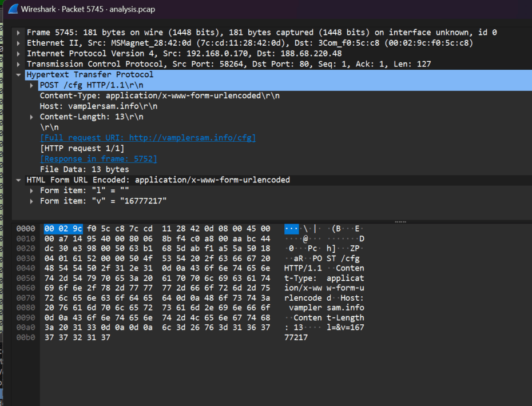This screenshot has height=406, width=532.
Task: Click the pane divider handle between views
Action: tap(400, 221)
